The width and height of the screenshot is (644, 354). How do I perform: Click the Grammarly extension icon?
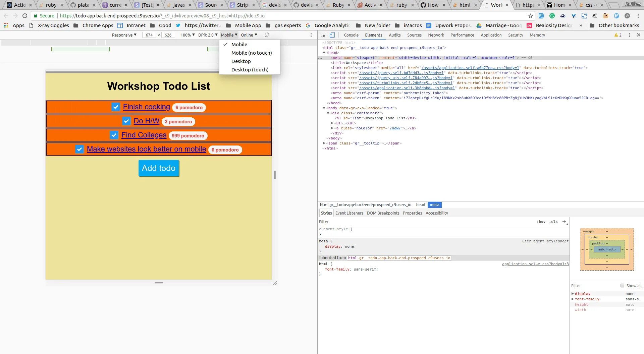coord(552,16)
